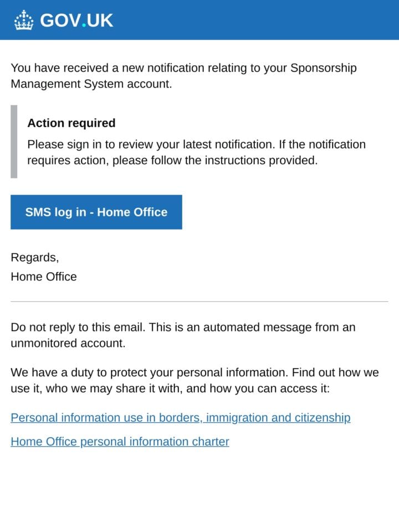Click the grey inset bar beside Action required

[x=14, y=141]
